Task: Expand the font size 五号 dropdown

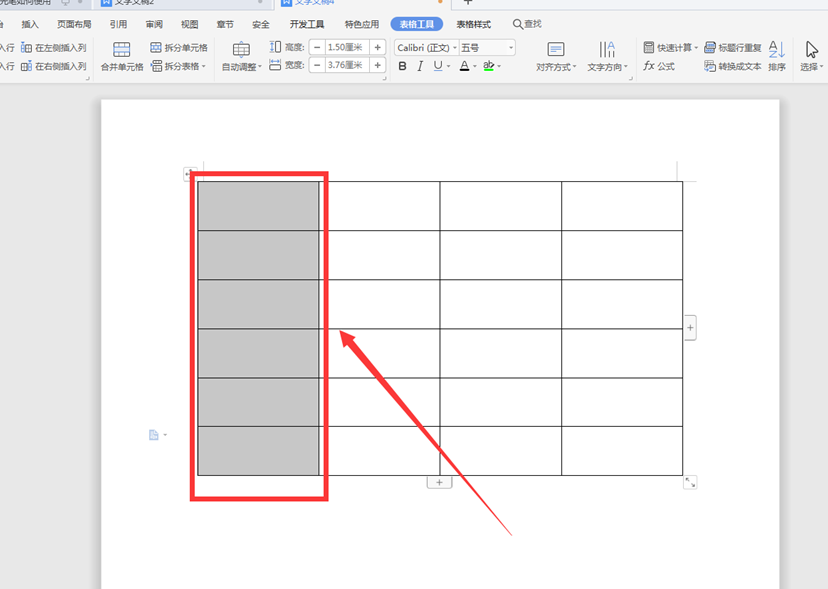Action: (511, 48)
